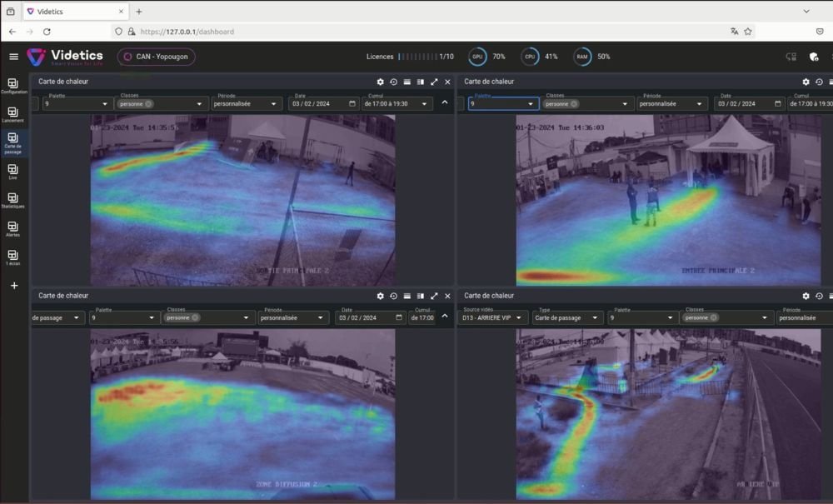The height and width of the screenshot is (504, 833).
Task: Click the Videtics logo
Action: pos(65,57)
